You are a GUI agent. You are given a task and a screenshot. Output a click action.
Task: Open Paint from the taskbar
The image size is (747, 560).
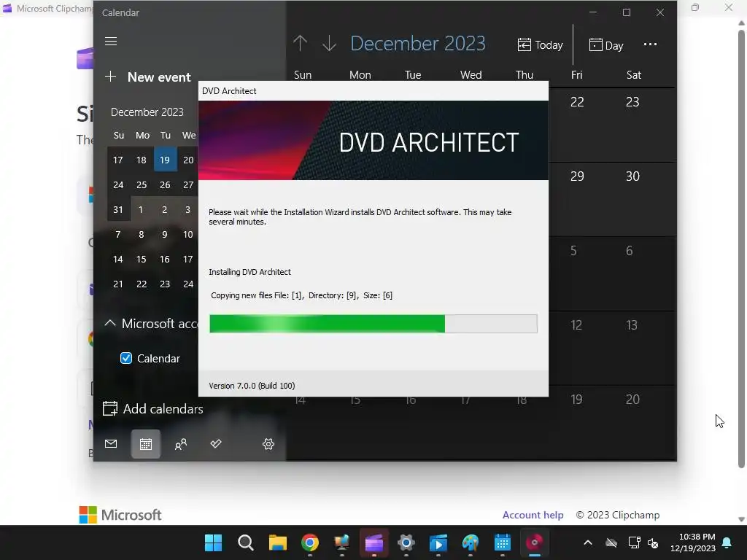(471, 542)
